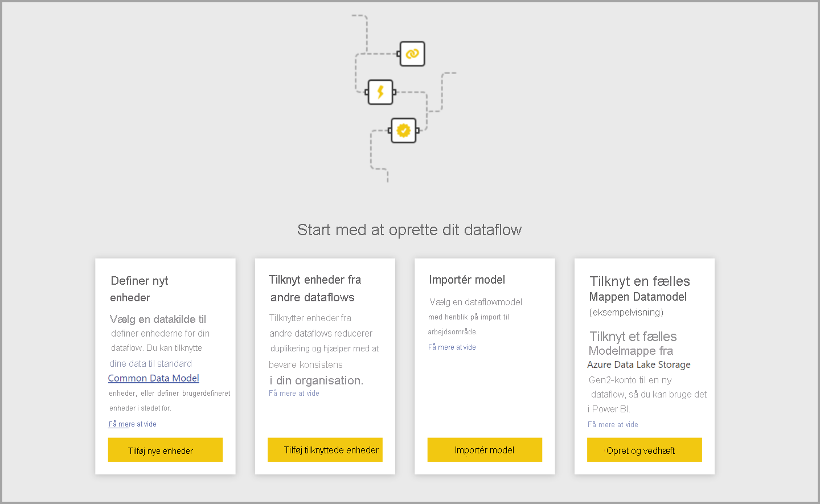Click the Opret og vedhæft button
The image size is (820, 504).
click(x=645, y=450)
